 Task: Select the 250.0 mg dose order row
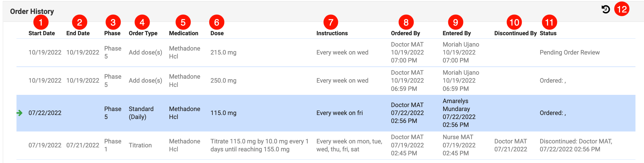click(x=223, y=81)
